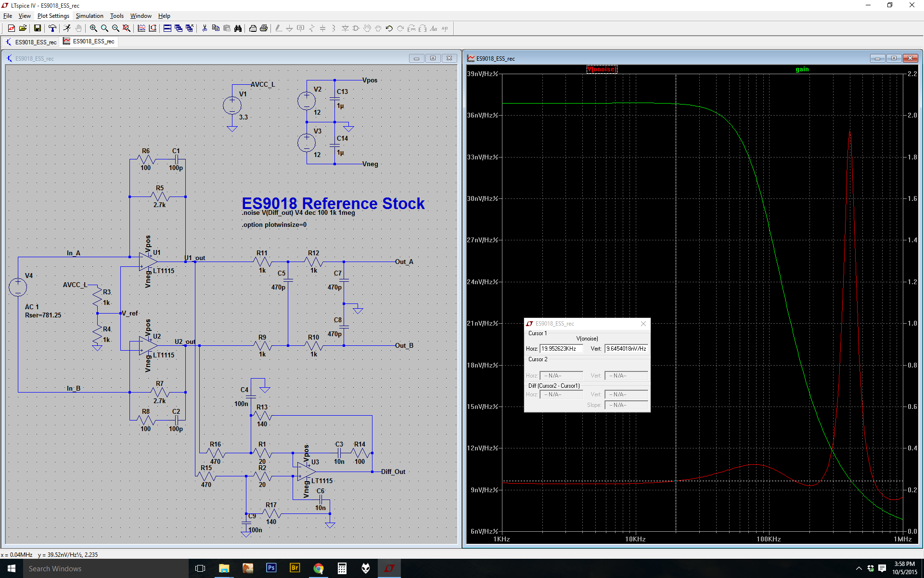Screen dimensions: 924x578
Task: Click the Halt simulation hand icon
Action: coord(78,28)
